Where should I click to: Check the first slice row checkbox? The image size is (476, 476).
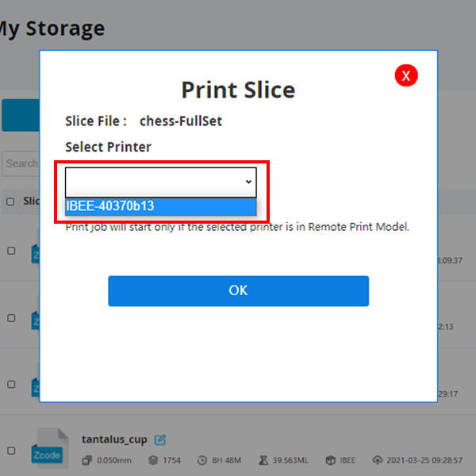tap(11, 251)
